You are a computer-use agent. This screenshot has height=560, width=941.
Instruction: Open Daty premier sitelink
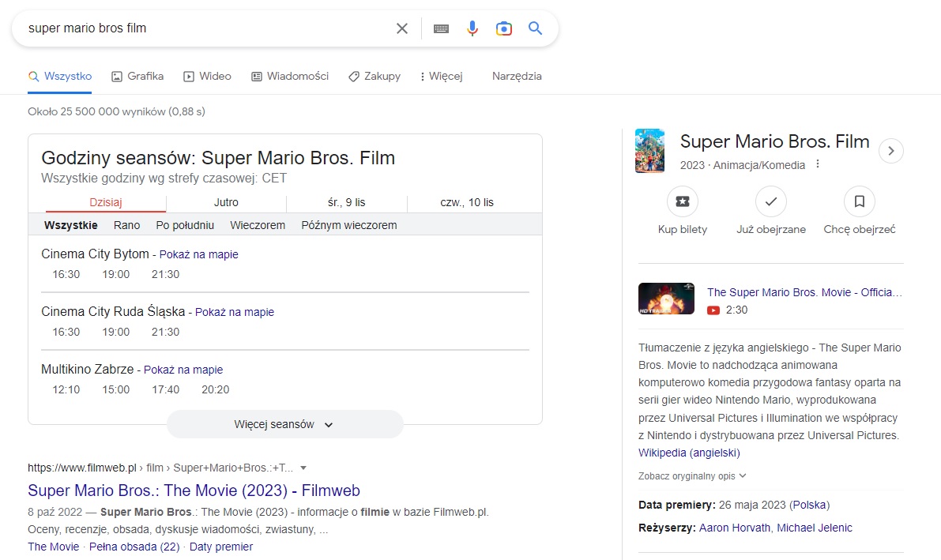(221, 547)
